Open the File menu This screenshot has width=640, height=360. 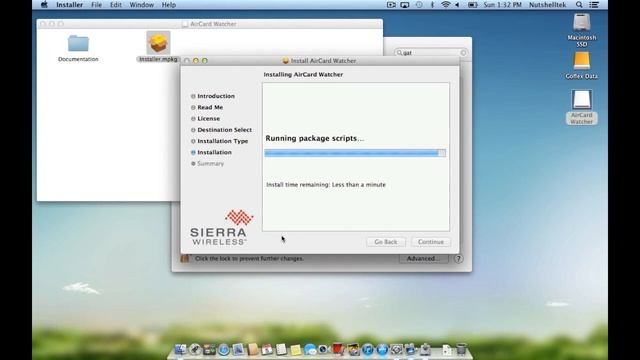point(96,5)
